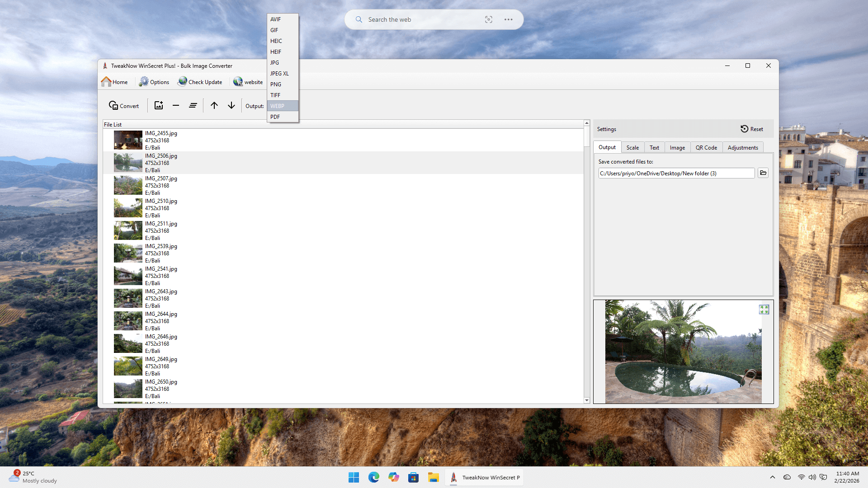This screenshot has height=488, width=868.
Task: Click the browse folder icon beside the output path
Action: (763, 173)
